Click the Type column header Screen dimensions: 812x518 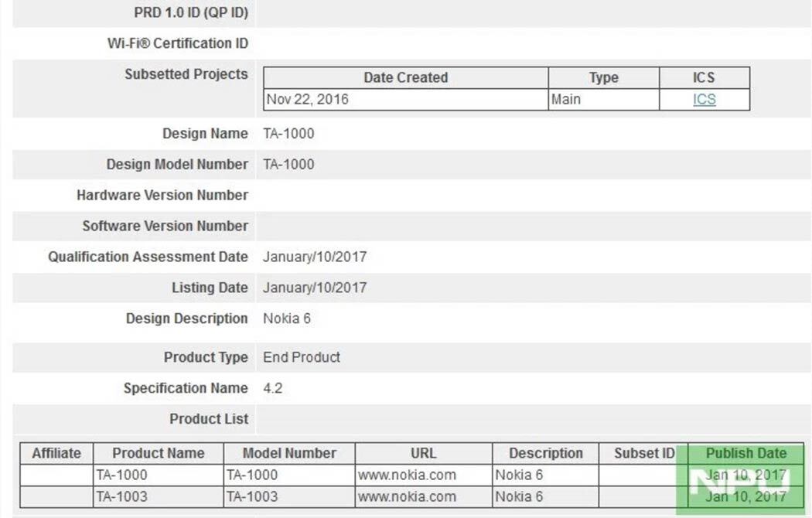603,77
